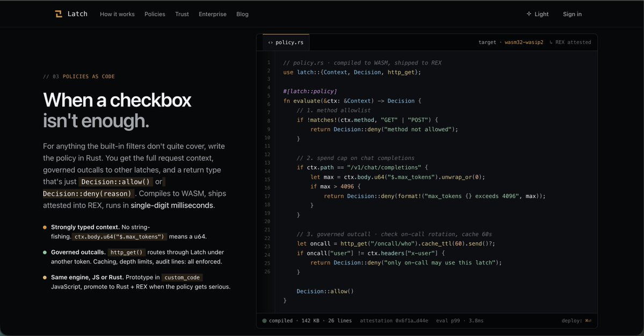Image resolution: width=644 pixels, height=336 pixels.
Task: Click the wasm32-wasip2 target label
Action: [524, 42]
